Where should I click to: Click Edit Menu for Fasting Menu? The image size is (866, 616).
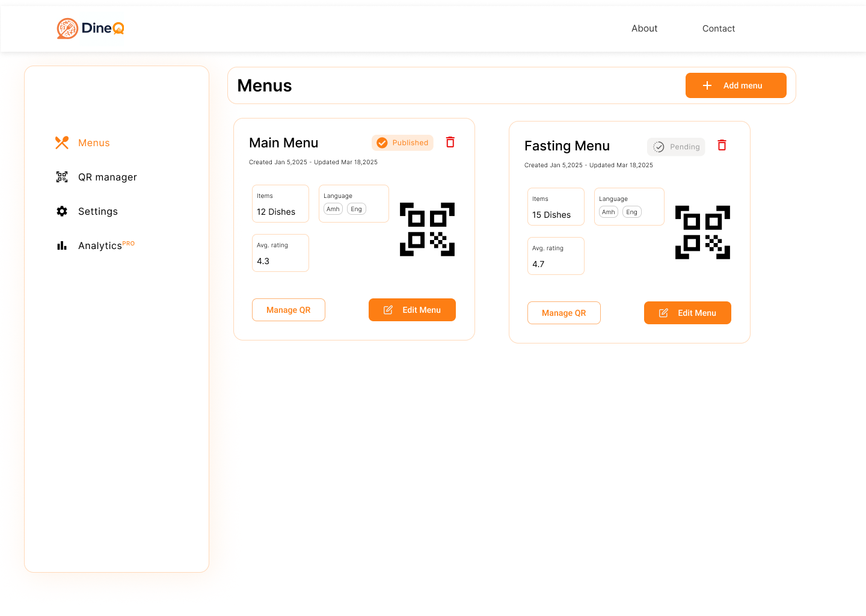click(687, 313)
